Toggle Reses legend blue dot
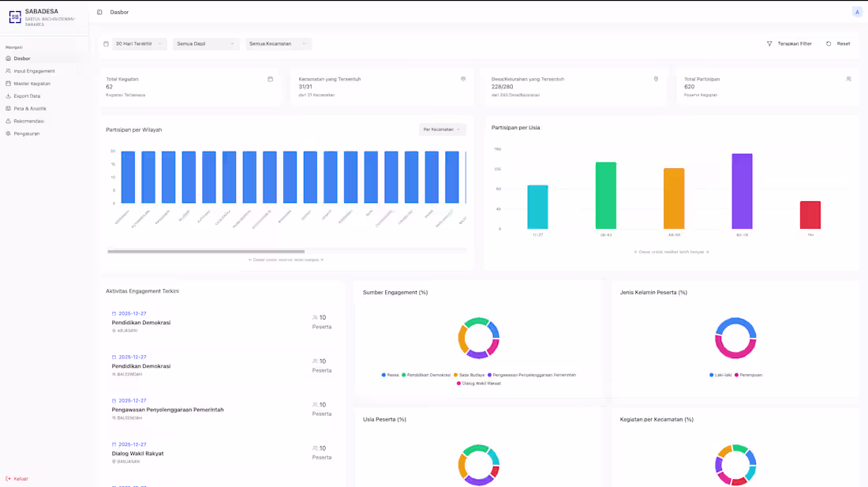This screenshot has height=487, width=868. click(383, 375)
